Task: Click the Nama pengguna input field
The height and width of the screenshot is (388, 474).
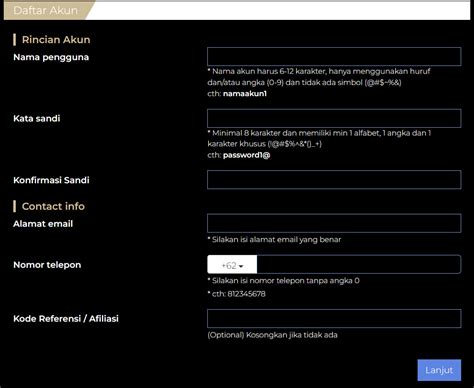Action: (334, 56)
